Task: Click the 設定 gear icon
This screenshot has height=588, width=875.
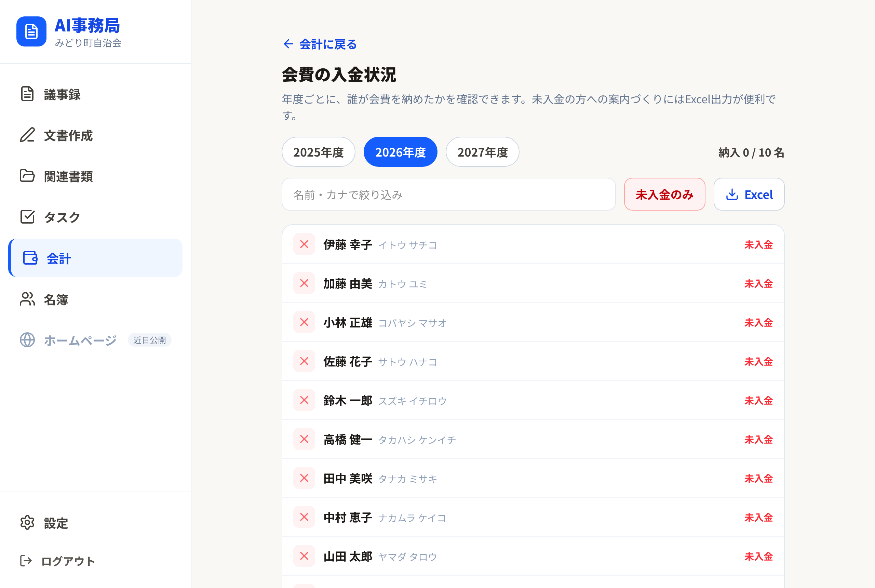Action: point(27,522)
